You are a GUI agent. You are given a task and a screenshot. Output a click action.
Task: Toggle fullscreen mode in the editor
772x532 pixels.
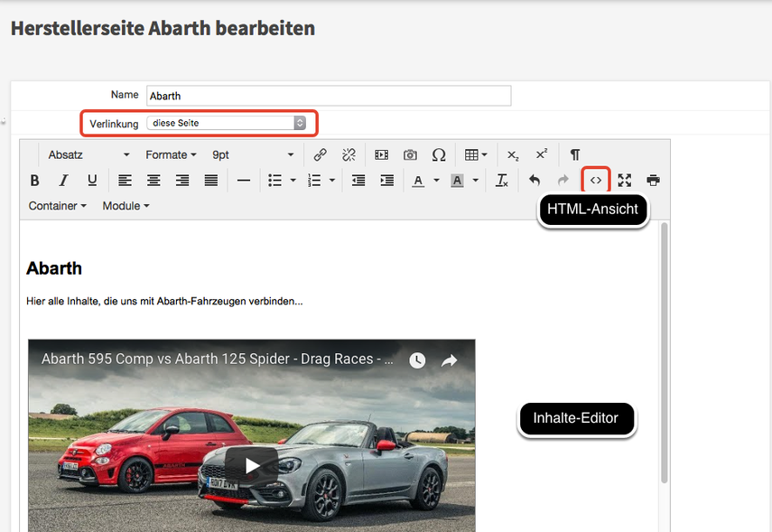click(x=624, y=180)
